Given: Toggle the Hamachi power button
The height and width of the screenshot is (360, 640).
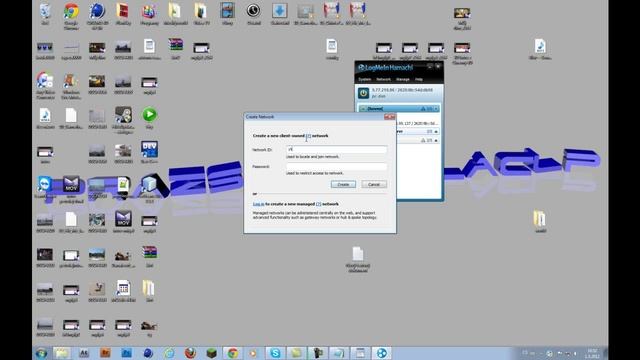Looking at the screenshot, I should pos(363,93).
